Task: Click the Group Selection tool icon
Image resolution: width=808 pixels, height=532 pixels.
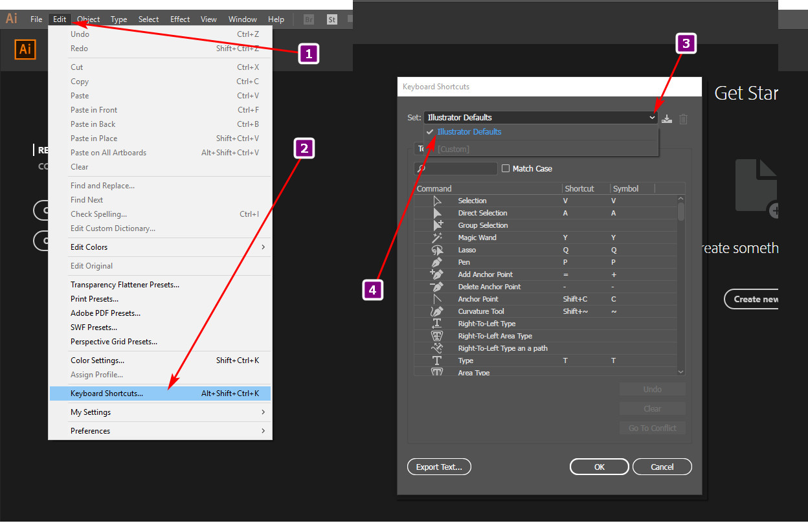Action: click(x=437, y=225)
